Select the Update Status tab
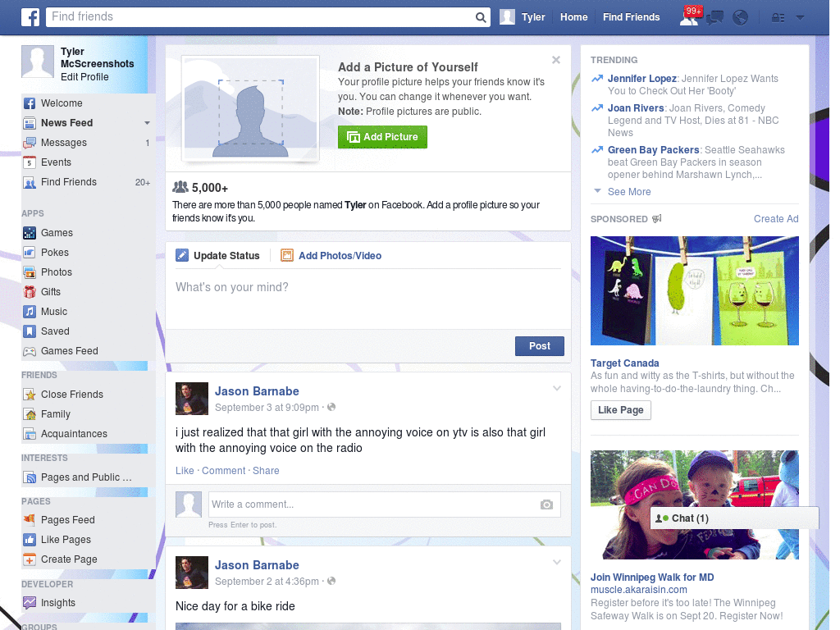This screenshot has width=840, height=630. point(217,256)
